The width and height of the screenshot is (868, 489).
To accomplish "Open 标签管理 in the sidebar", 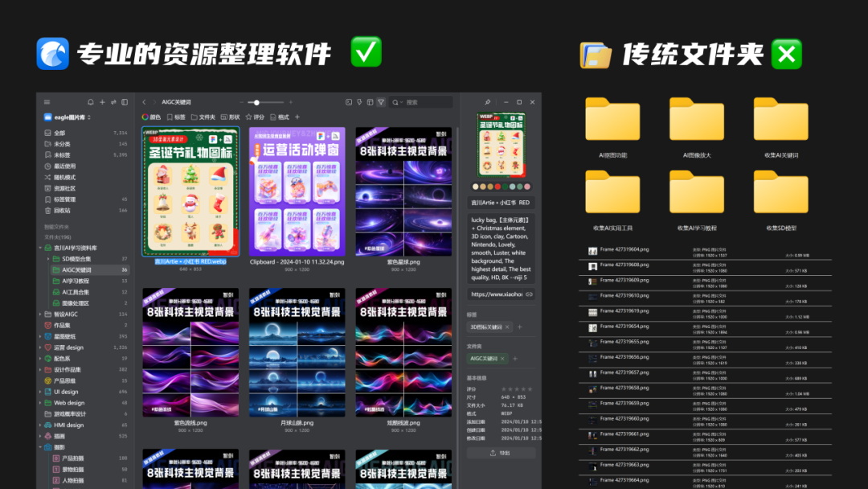I will 85,199.
